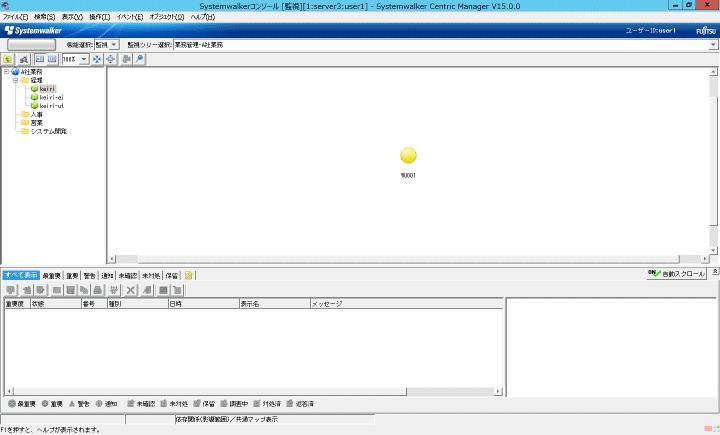Screen dimensions: 720x435
Task: Click the 返答済 legend icon
Action: point(289,403)
